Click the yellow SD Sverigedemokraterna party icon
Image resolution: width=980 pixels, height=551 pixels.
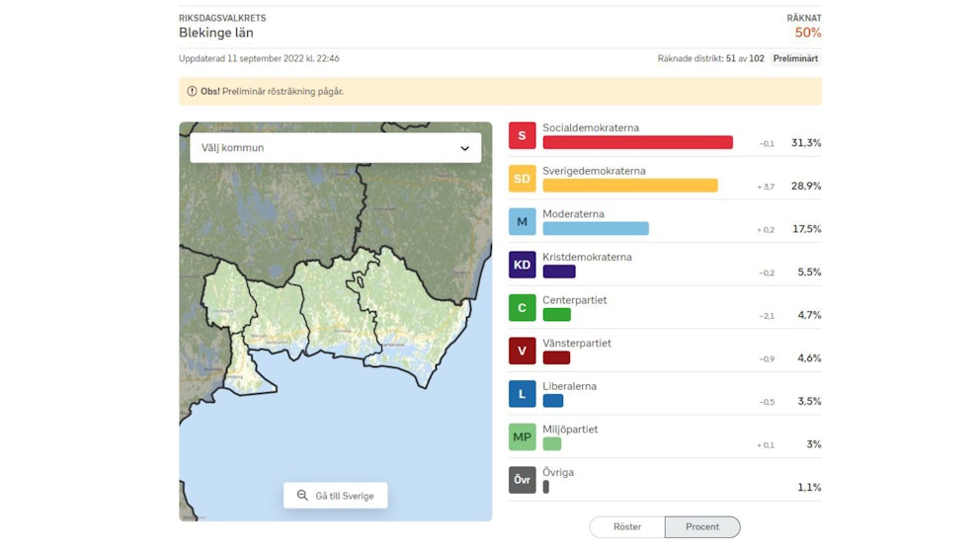522,179
